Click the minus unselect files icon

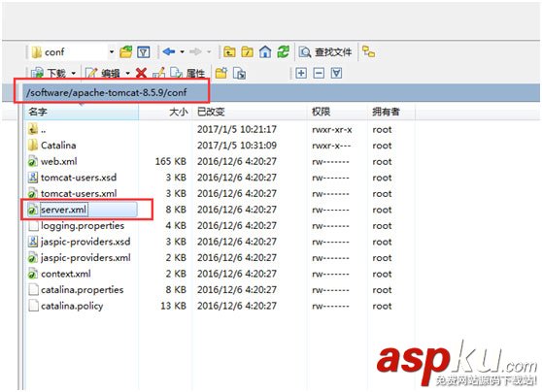coord(319,73)
